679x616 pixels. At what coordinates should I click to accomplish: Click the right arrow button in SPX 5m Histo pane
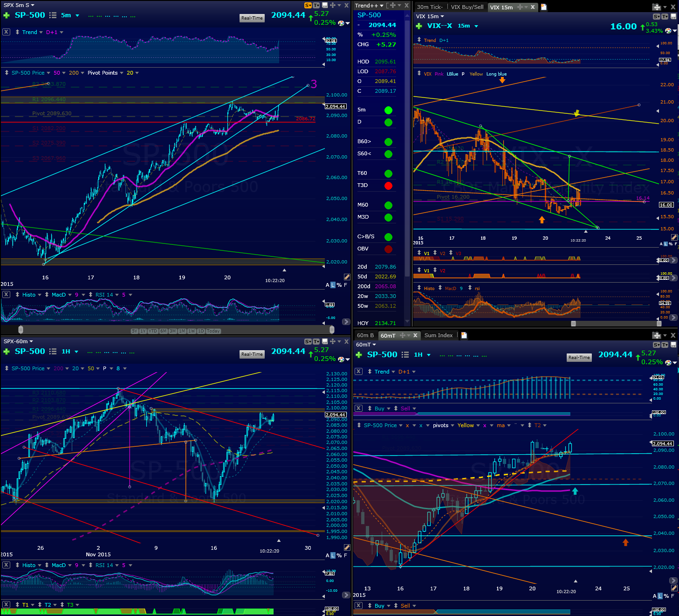[x=346, y=322]
